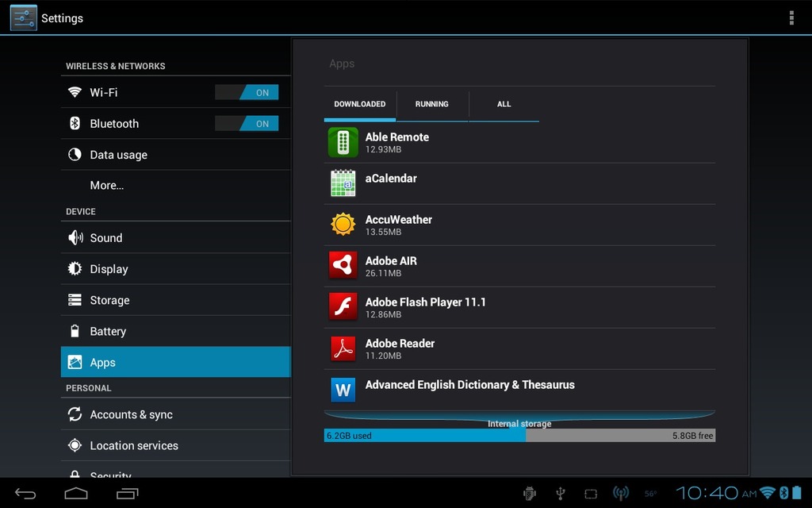Click the 6.2GB used storage bar
The width and height of the screenshot is (812, 508).
click(425, 436)
